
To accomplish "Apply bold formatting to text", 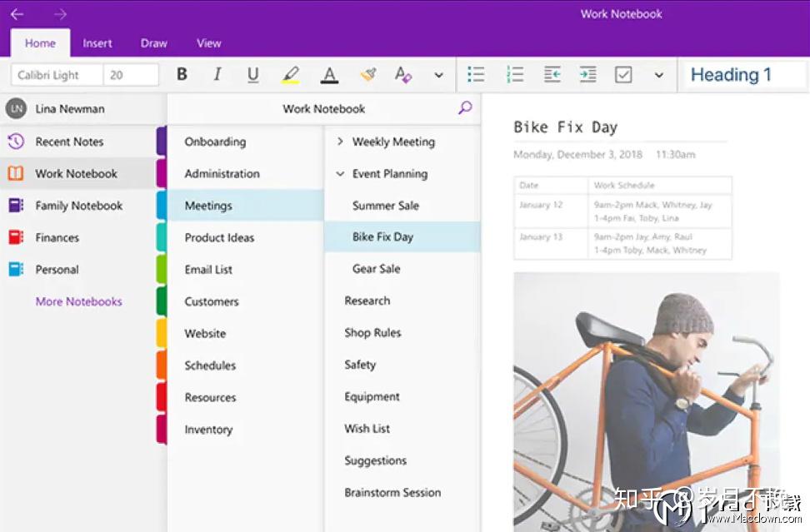I will (x=182, y=74).
